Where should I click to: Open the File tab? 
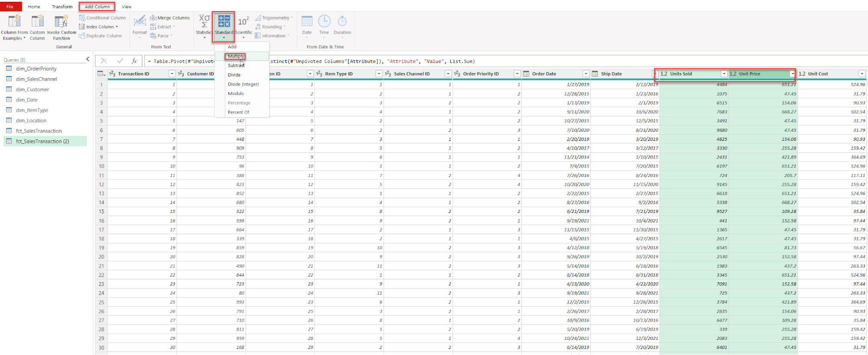(x=10, y=7)
